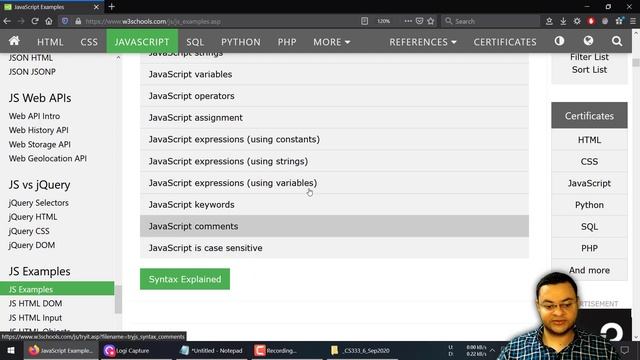640x360 pixels.
Task: Go back with the browser back arrow
Action: point(7,21)
